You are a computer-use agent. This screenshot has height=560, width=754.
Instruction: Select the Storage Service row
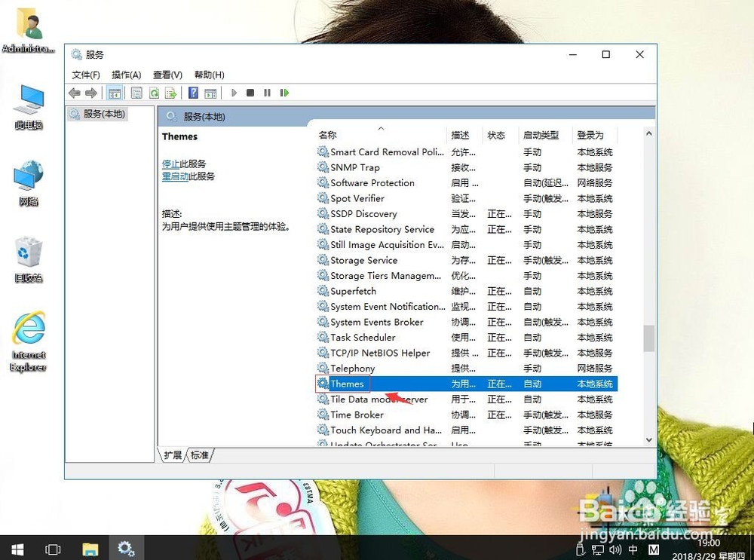point(467,261)
